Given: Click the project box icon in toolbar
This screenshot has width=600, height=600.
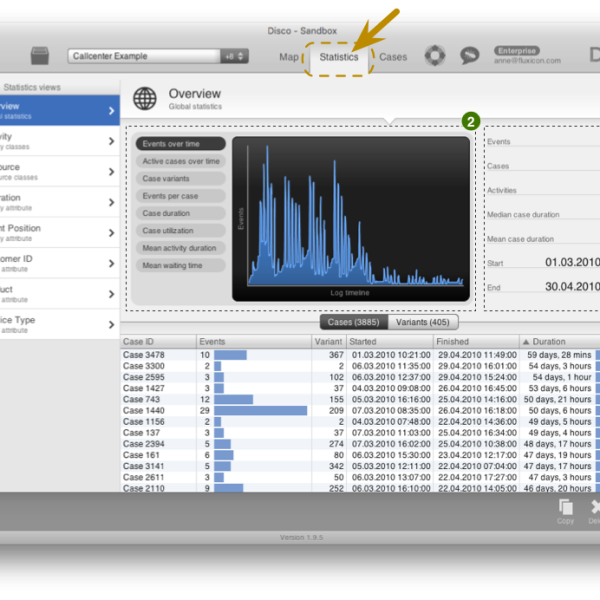Looking at the screenshot, I should pos(40,56).
